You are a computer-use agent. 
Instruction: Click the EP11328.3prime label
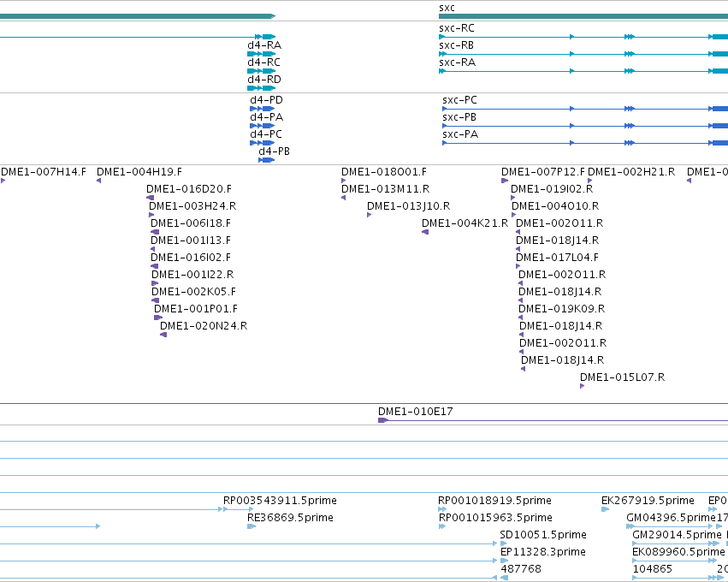coord(542,553)
